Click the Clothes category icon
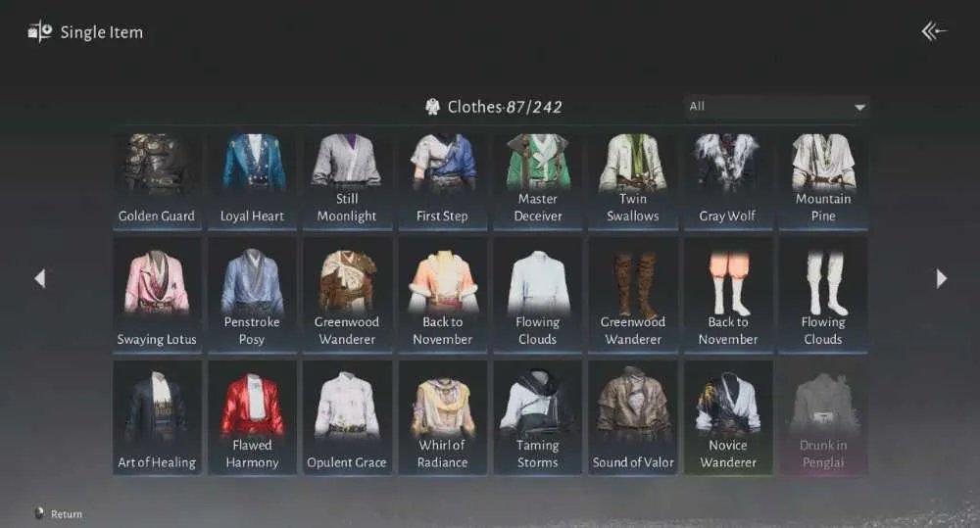This screenshot has width=980, height=528. pos(432,107)
